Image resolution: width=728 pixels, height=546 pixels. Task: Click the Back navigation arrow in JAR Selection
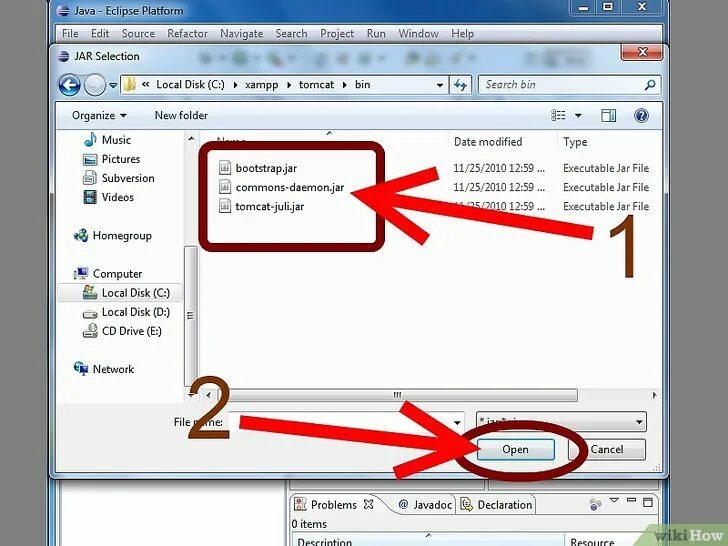pyautogui.click(x=70, y=85)
